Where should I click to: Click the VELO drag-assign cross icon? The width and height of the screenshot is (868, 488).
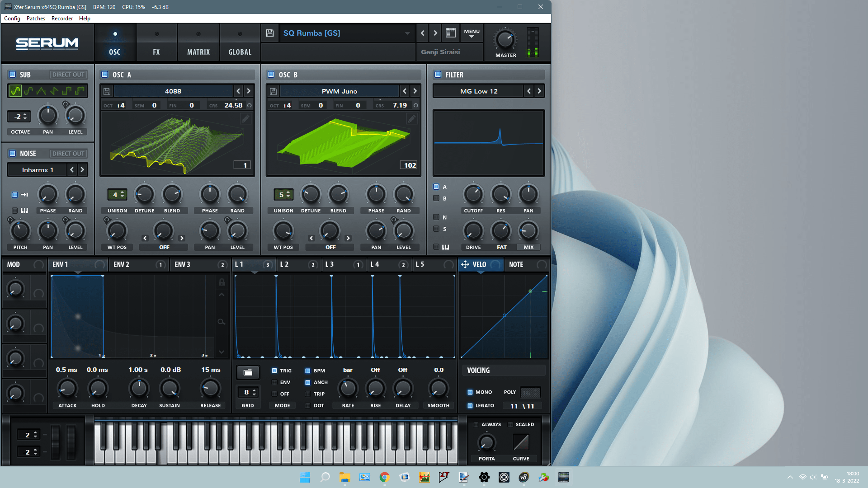click(465, 264)
